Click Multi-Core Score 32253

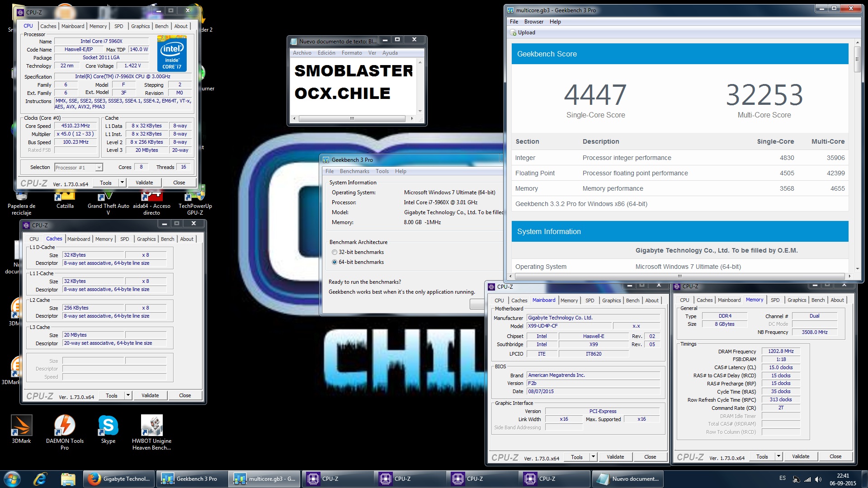(764, 95)
